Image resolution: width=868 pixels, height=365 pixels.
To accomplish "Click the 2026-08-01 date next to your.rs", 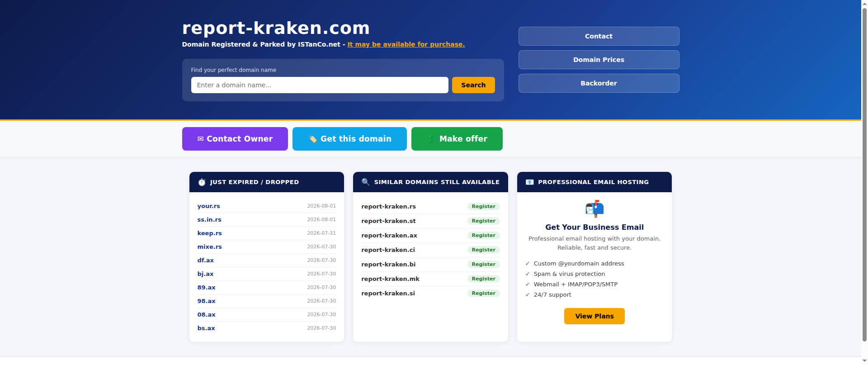I will 321,206.
